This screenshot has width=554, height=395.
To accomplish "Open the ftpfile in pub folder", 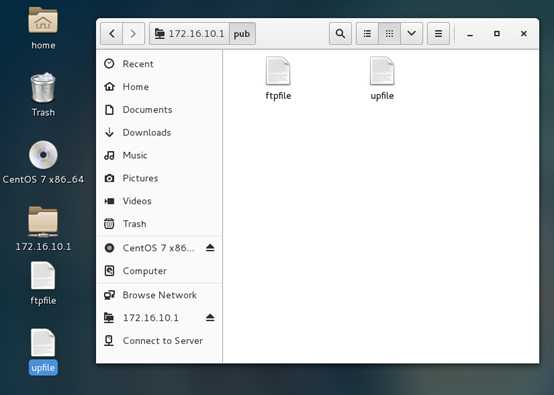I will tap(278, 78).
